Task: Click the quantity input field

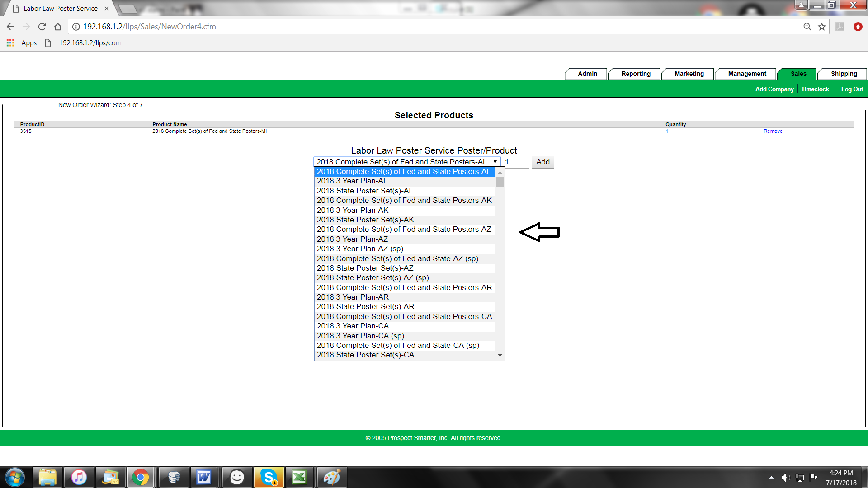Action: pos(516,162)
